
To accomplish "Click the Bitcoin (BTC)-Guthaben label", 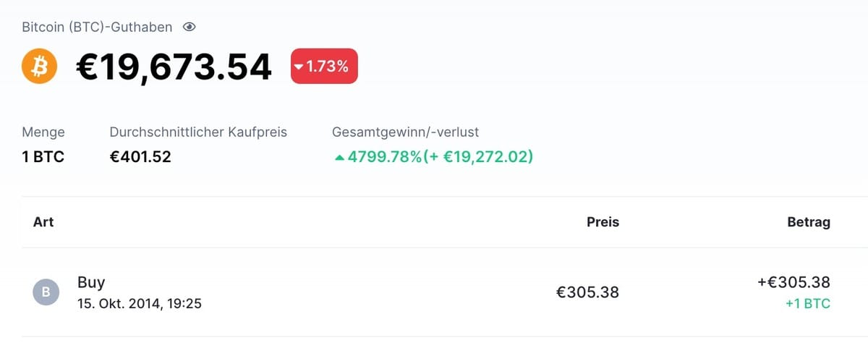I will click(x=98, y=27).
